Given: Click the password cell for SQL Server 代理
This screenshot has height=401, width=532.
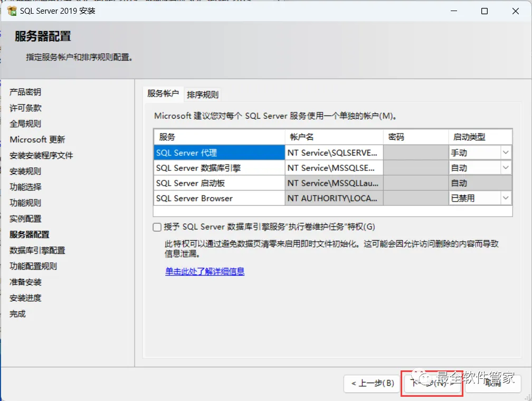Looking at the screenshot, I should [x=416, y=152].
